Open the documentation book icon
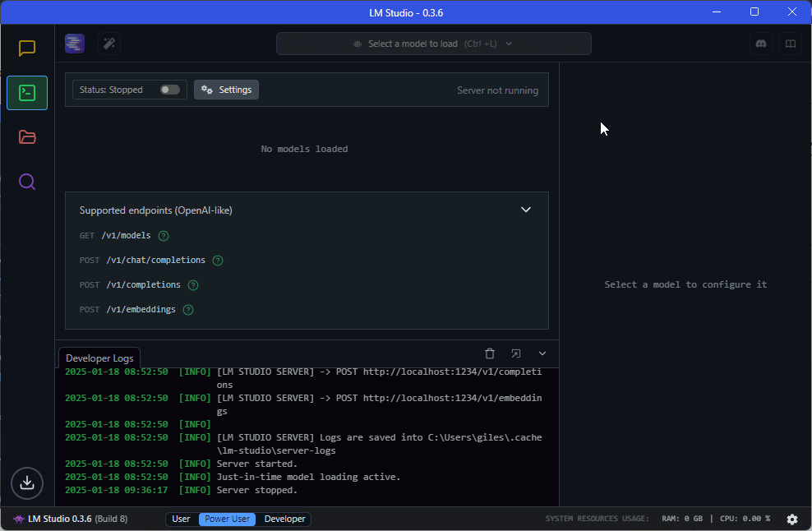This screenshot has height=531, width=812. [x=791, y=44]
